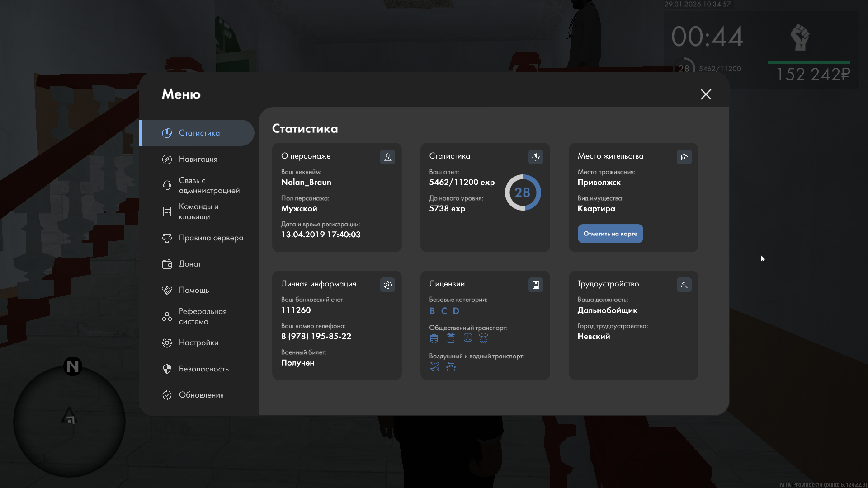Click the document icon in the Лицензии card
The width and height of the screenshot is (868, 488).
point(536,285)
